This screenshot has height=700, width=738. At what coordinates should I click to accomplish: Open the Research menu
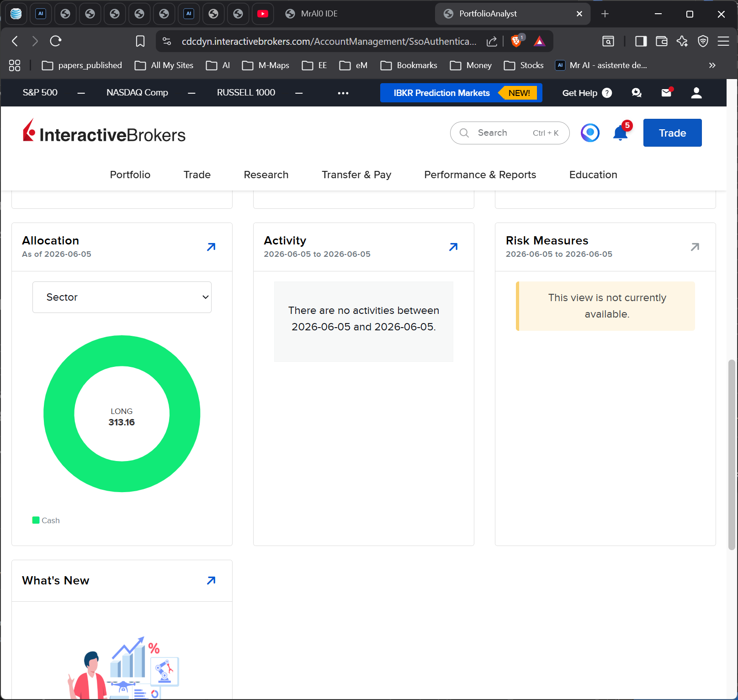[266, 175]
